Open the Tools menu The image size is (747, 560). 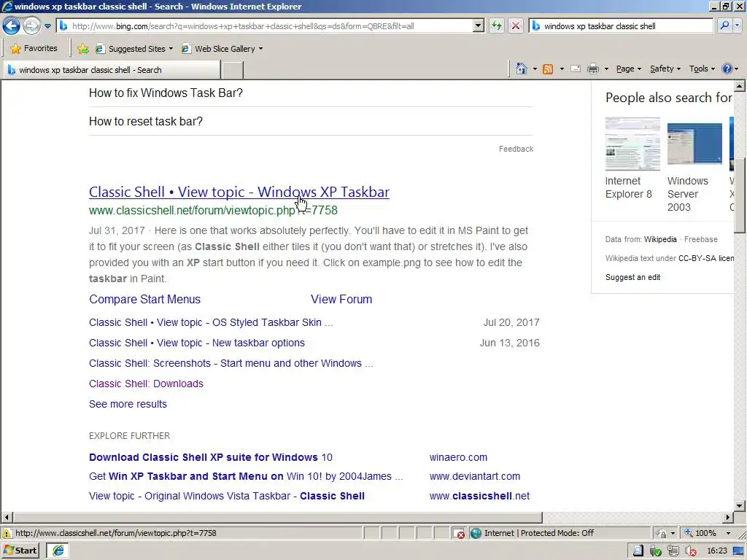pos(702,69)
